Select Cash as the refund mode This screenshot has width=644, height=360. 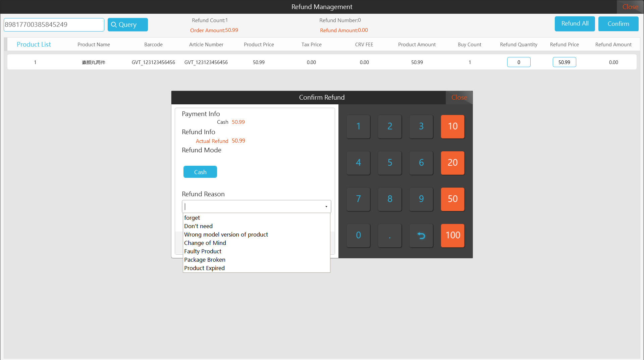200,172
